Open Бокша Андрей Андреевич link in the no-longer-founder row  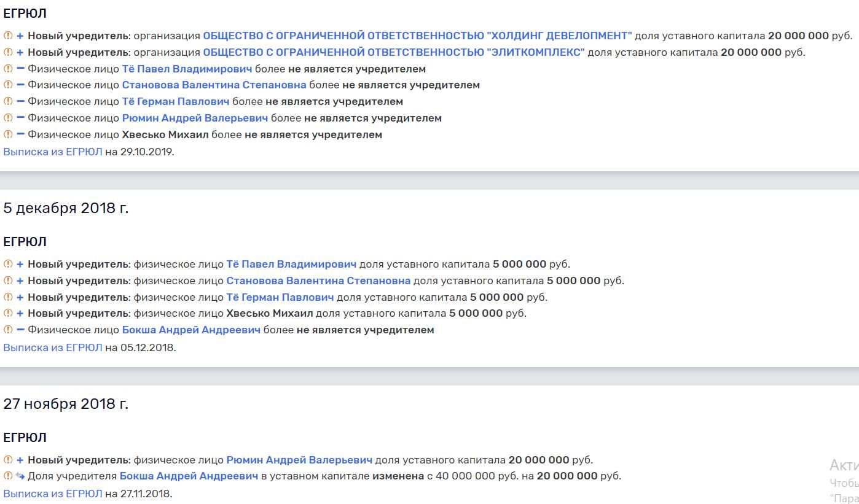[x=191, y=330]
